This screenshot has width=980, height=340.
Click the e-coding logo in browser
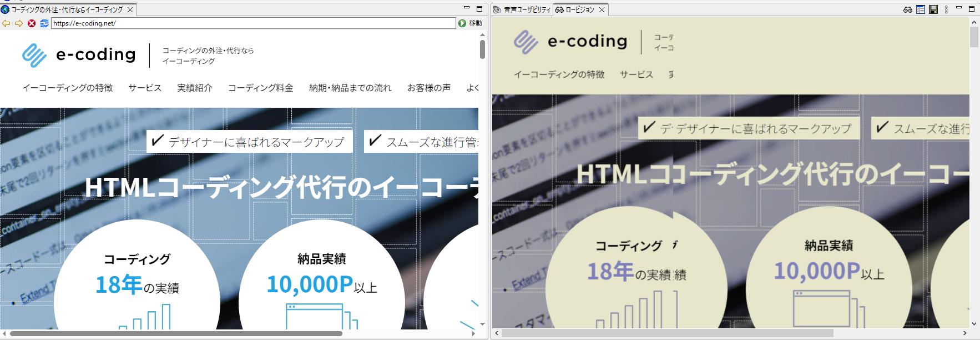[79, 55]
